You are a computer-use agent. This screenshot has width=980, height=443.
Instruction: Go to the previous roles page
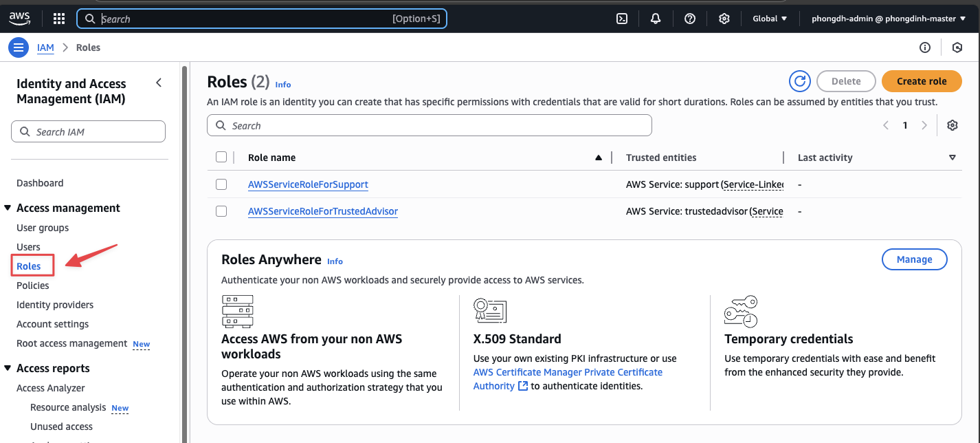pos(886,125)
